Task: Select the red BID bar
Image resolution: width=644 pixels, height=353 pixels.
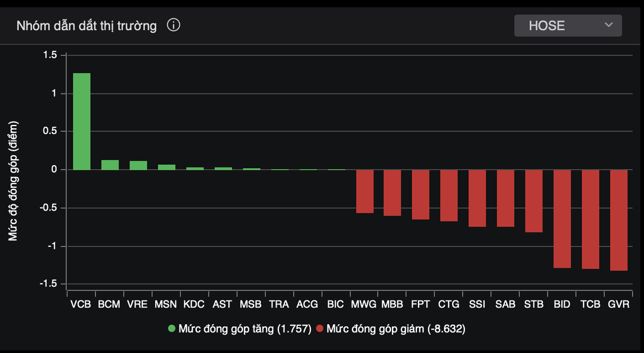Action: tap(562, 218)
